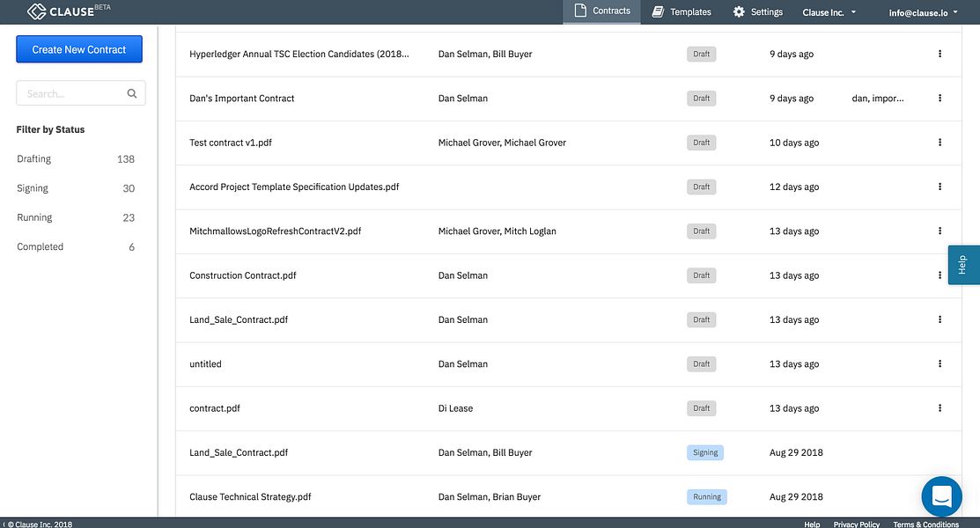
Task: Open MitchmallowsLogoRefreshContractV2.pdf
Action: 275,231
